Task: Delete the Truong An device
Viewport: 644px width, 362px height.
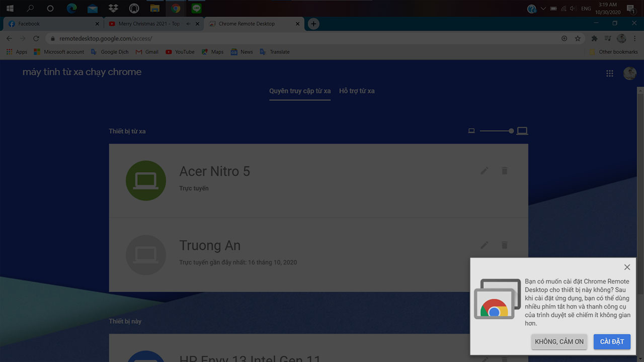Action: [x=504, y=245]
